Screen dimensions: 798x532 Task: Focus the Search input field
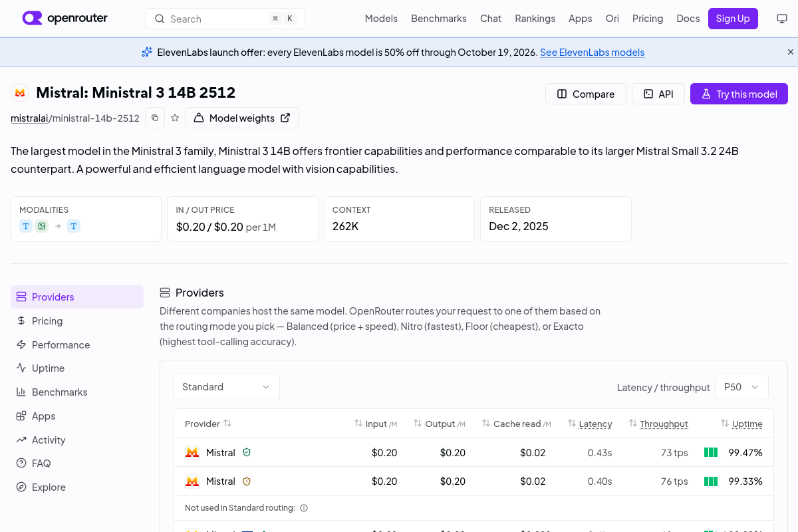click(x=225, y=19)
